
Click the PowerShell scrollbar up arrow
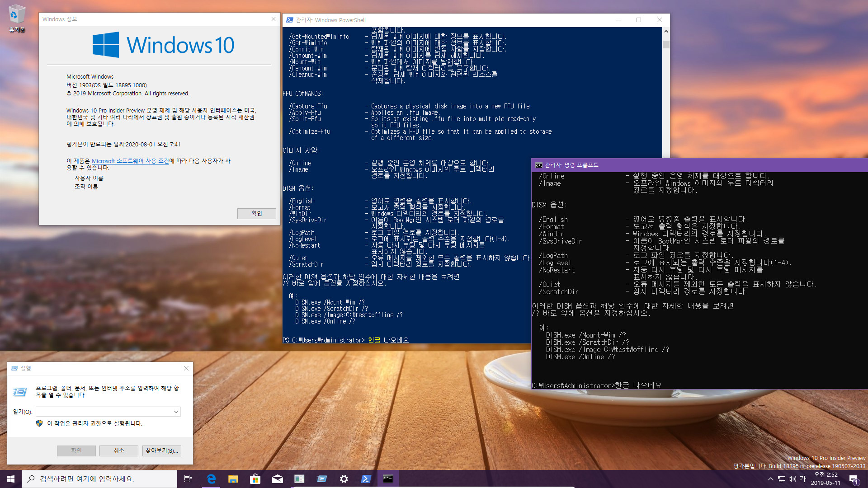666,31
